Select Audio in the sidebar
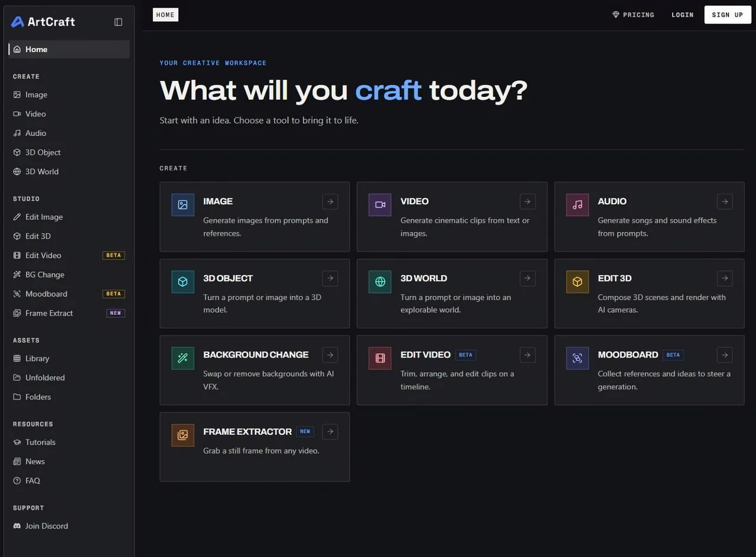Image resolution: width=756 pixels, height=557 pixels. (69, 133)
